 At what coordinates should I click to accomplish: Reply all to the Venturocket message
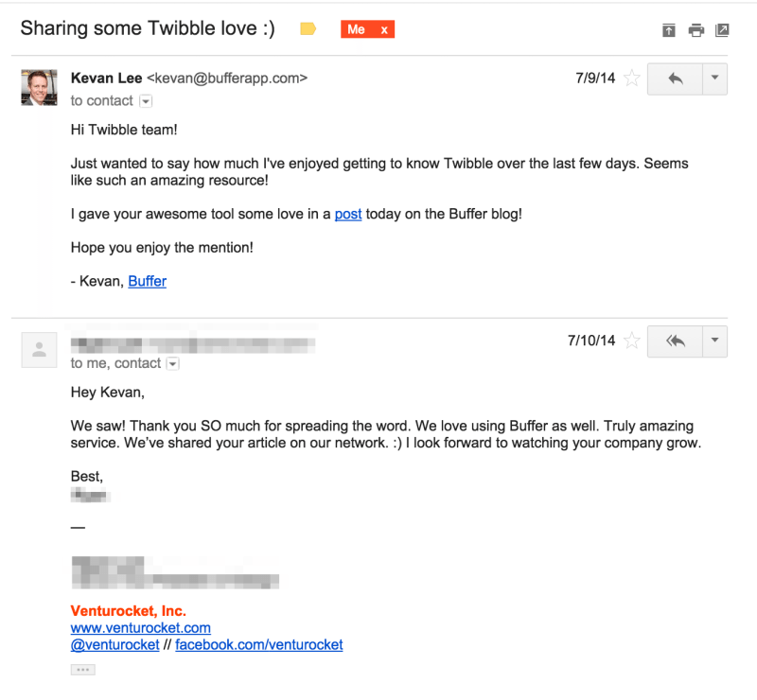pyautogui.click(x=675, y=341)
